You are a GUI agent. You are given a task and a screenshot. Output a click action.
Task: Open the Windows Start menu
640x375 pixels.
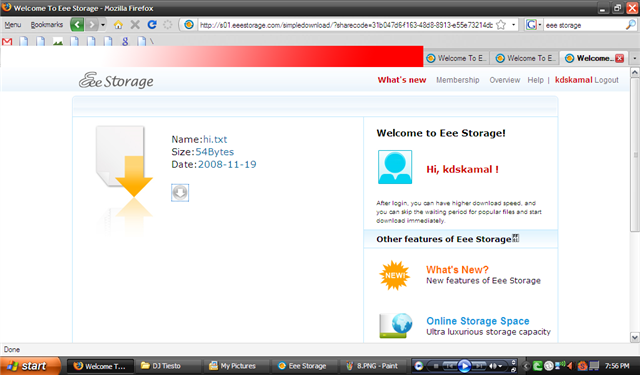click(30, 366)
